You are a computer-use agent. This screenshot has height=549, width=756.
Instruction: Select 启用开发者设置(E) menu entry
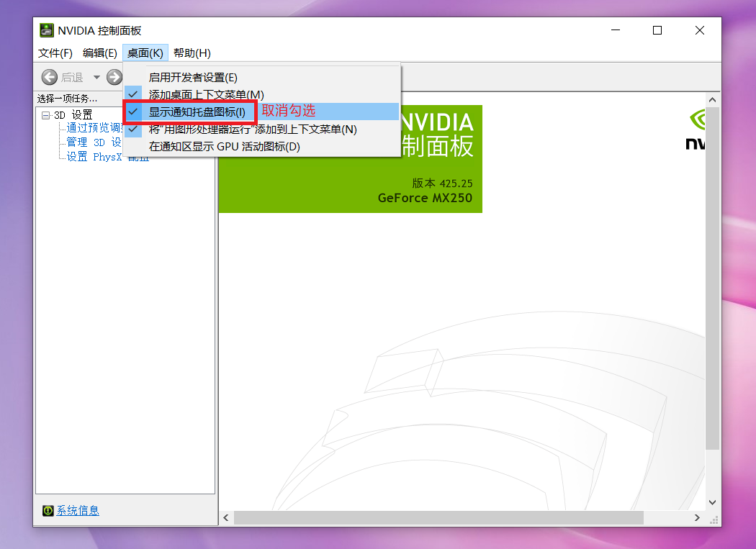click(x=192, y=78)
